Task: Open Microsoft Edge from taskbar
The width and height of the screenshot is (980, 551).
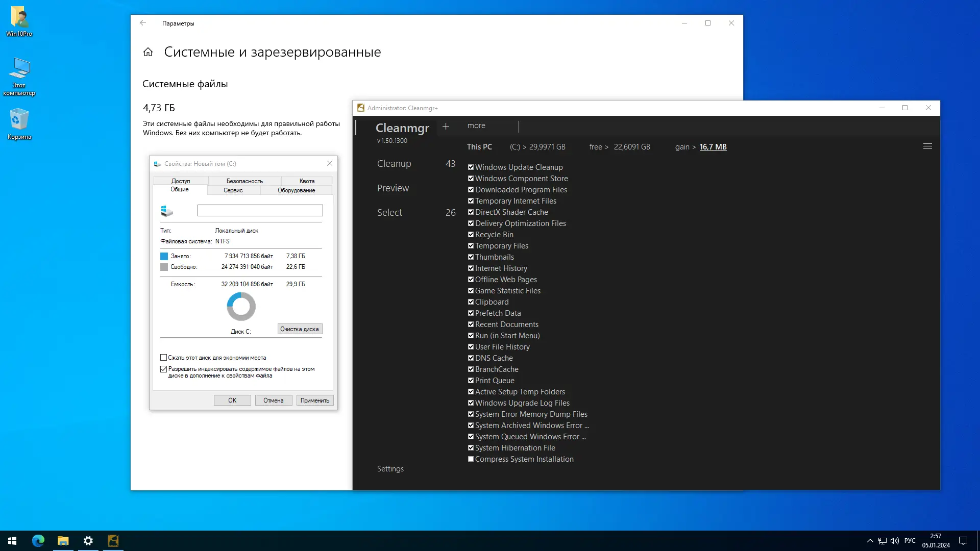Action: coord(38,540)
